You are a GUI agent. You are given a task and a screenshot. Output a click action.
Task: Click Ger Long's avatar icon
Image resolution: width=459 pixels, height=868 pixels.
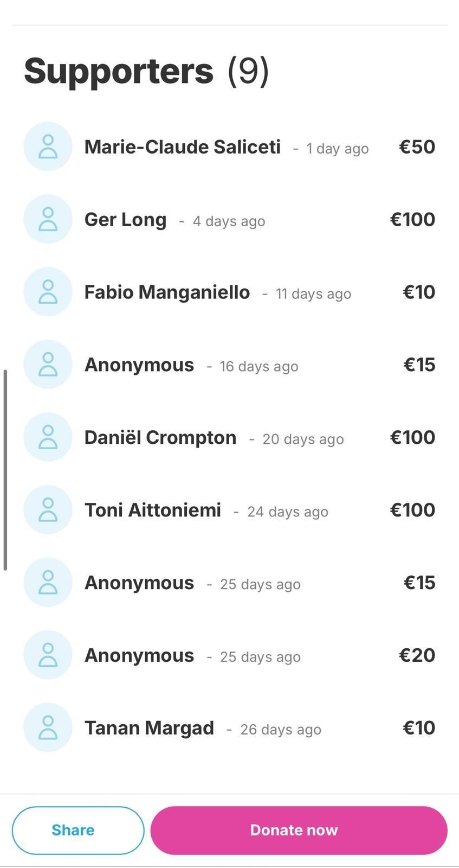tap(48, 219)
